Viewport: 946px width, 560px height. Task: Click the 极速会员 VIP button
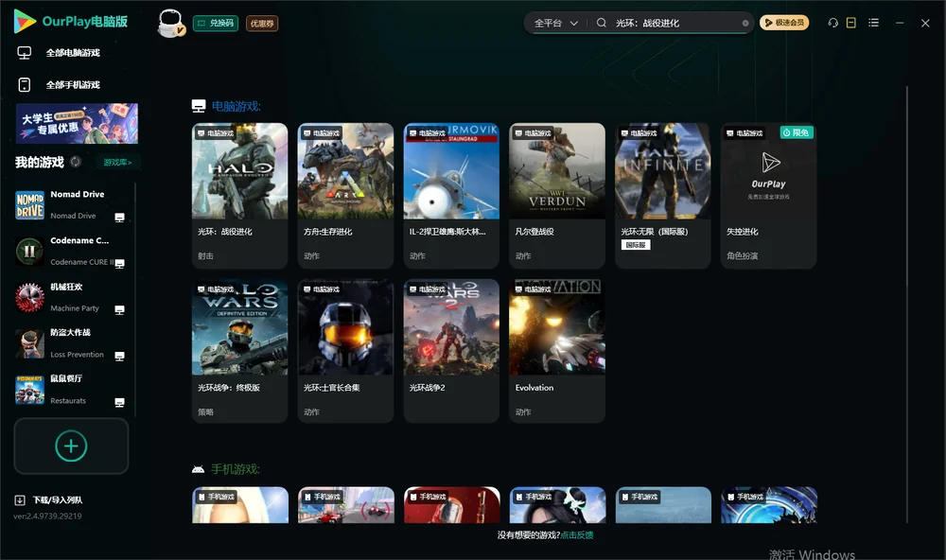(783, 23)
